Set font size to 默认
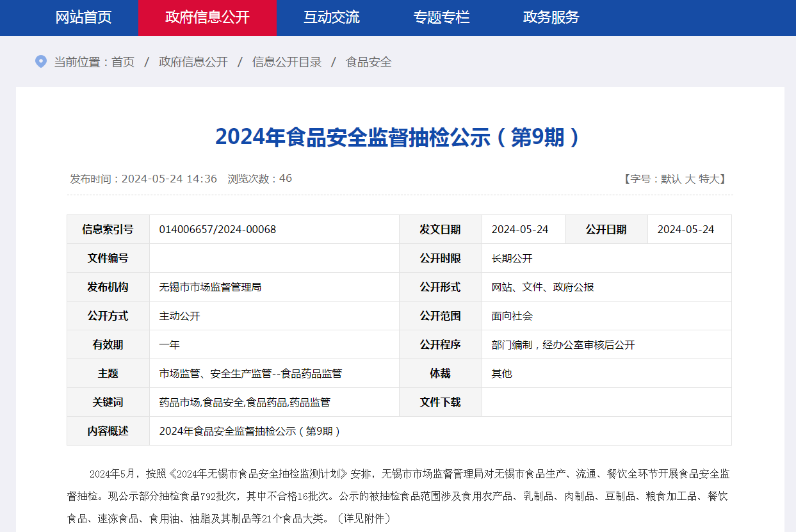This screenshot has width=796, height=532. tap(670, 179)
